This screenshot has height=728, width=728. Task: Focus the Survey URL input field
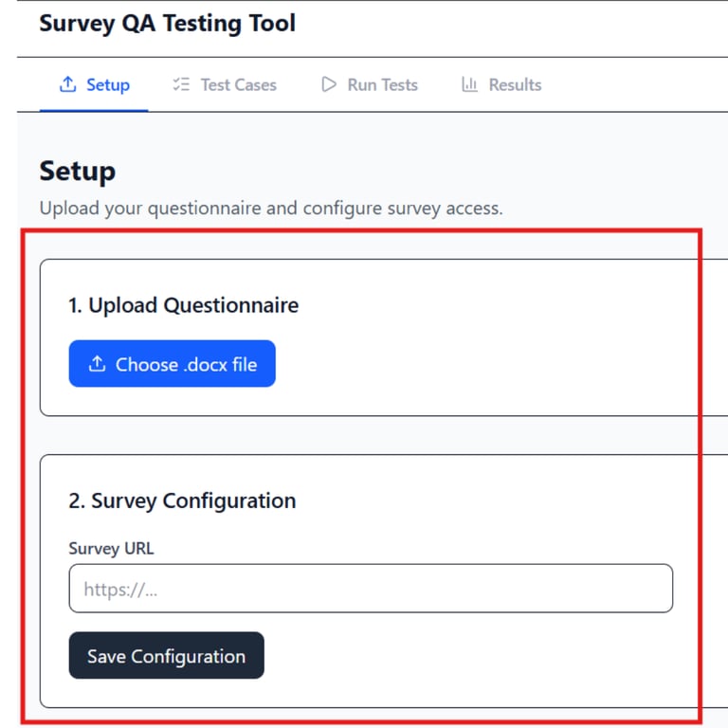pos(371,589)
